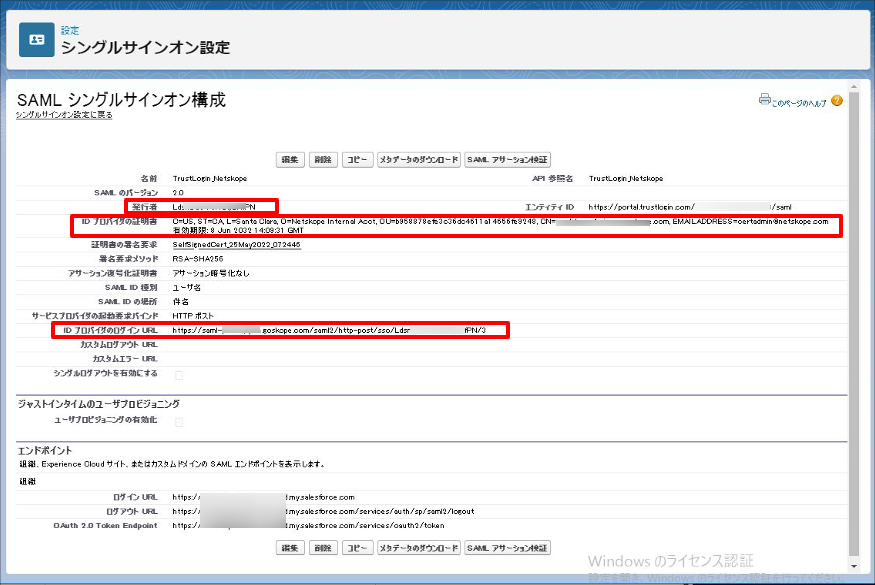Click the エンティティ ID URL value
The width and height of the screenshot is (875, 585).
690,207
